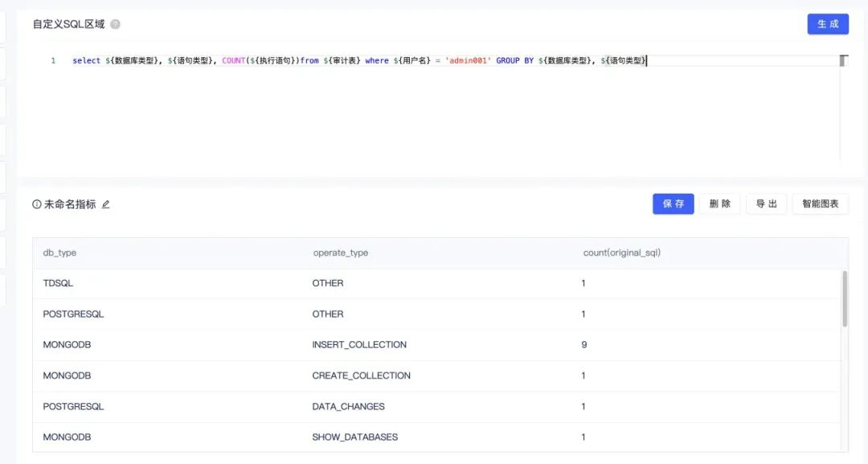The image size is (868, 464).
Task: Click the pencil icon to rename 未命名指标
Action: point(106,204)
